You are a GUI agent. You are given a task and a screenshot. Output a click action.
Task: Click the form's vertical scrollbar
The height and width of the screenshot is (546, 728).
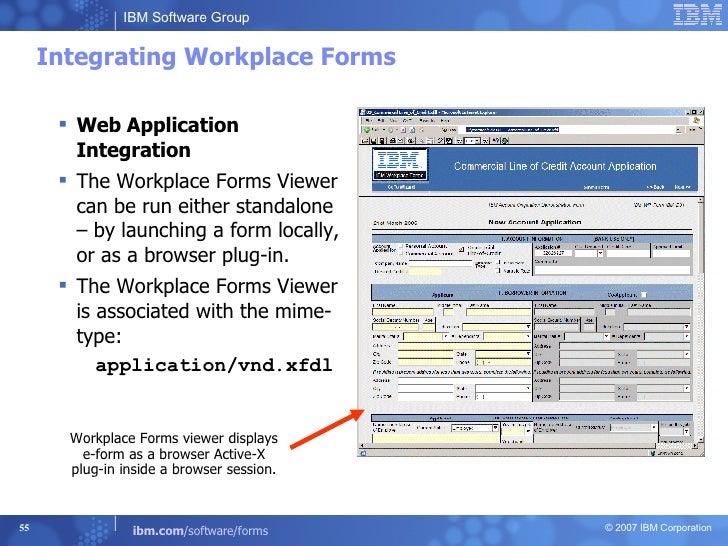pos(701,319)
